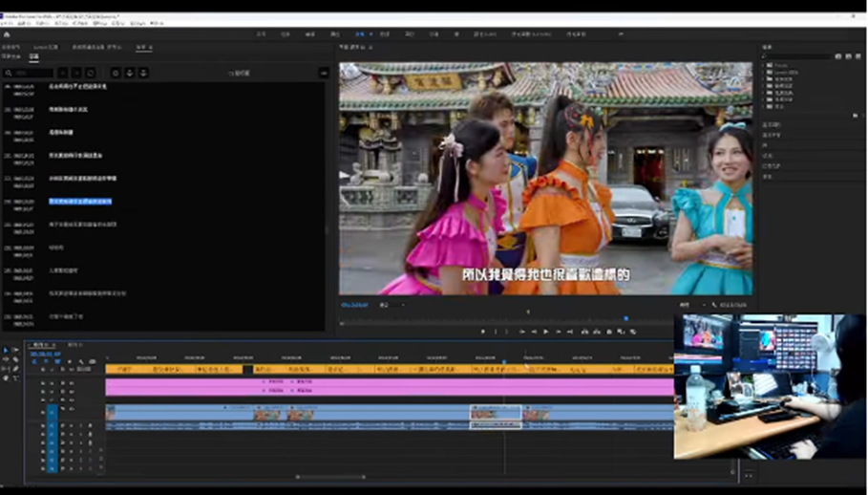Open timeline display settings wrench
This screenshot has height=495, width=868.
[81, 361]
